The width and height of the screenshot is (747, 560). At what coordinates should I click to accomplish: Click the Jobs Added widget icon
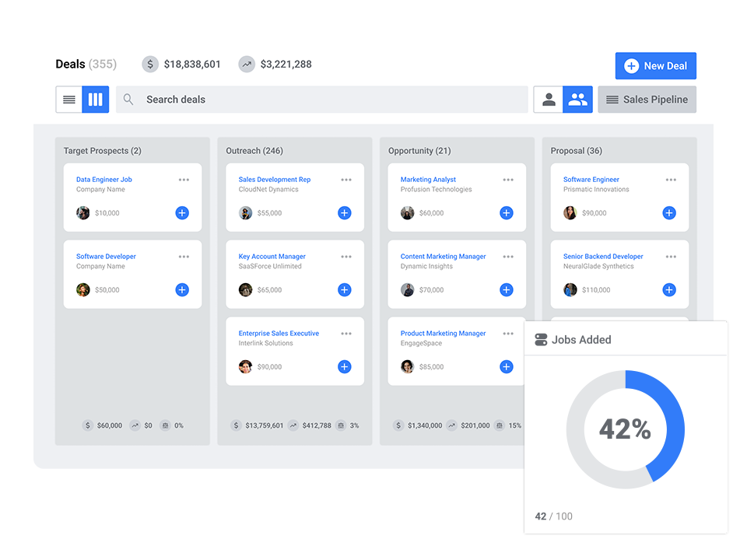pos(541,340)
